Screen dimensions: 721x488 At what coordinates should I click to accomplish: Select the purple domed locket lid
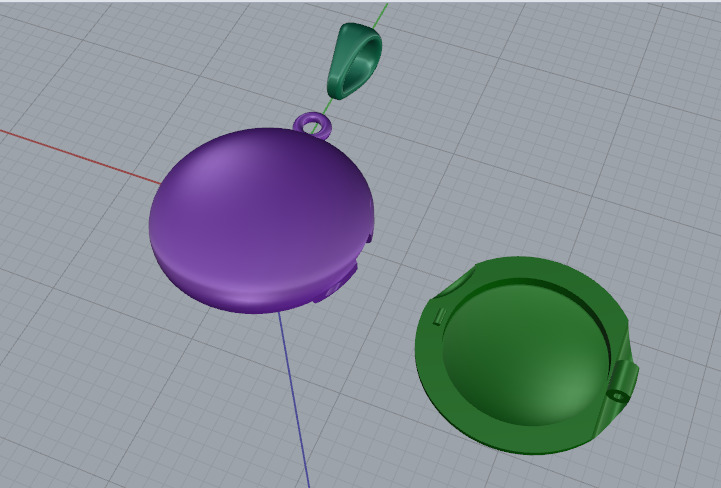coord(261,221)
